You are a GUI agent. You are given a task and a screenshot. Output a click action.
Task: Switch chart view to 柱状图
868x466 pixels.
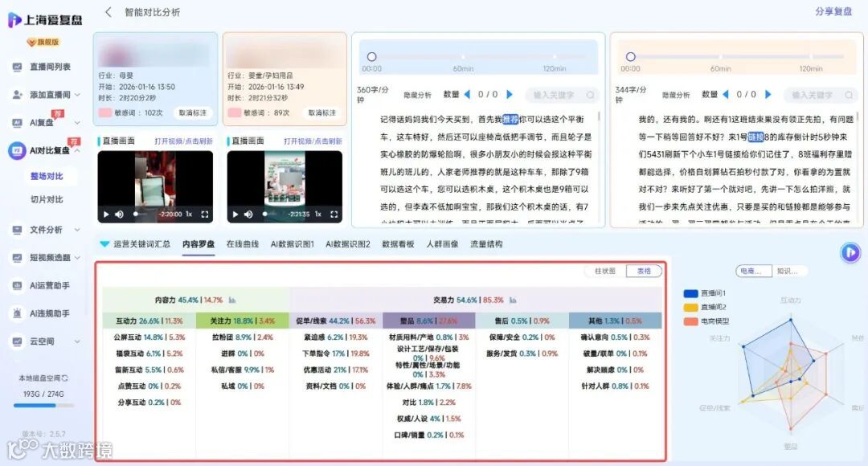tap(605, 272)
